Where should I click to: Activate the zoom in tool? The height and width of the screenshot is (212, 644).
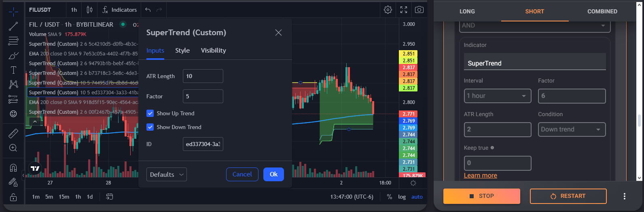click(x=13, y=148)
